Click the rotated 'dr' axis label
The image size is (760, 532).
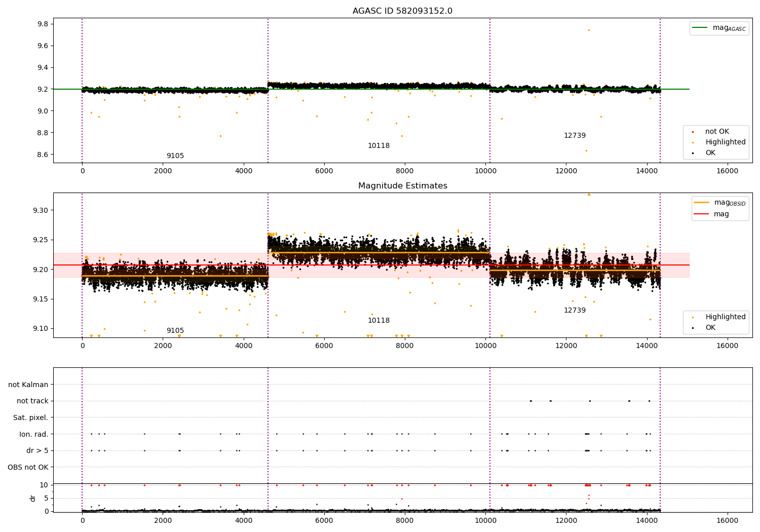[x=33, y=498]
